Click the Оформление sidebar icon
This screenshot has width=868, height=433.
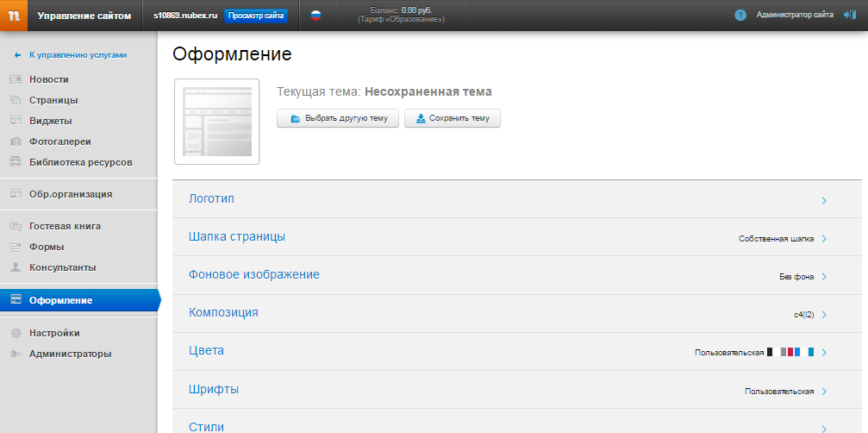pyautogui.click(x=16, y=300)
